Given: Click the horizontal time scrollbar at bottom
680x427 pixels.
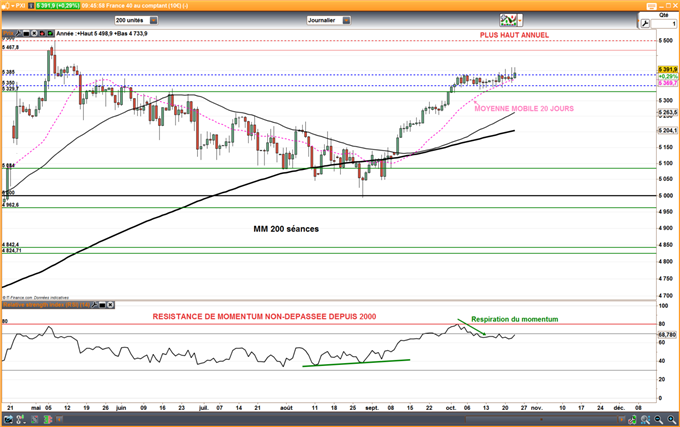Looking at the screenshot, I should (x=541, y=419).
